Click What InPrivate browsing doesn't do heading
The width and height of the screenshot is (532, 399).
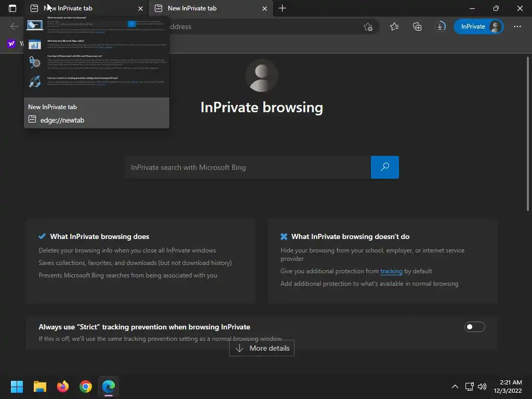(x=350, y=236)
